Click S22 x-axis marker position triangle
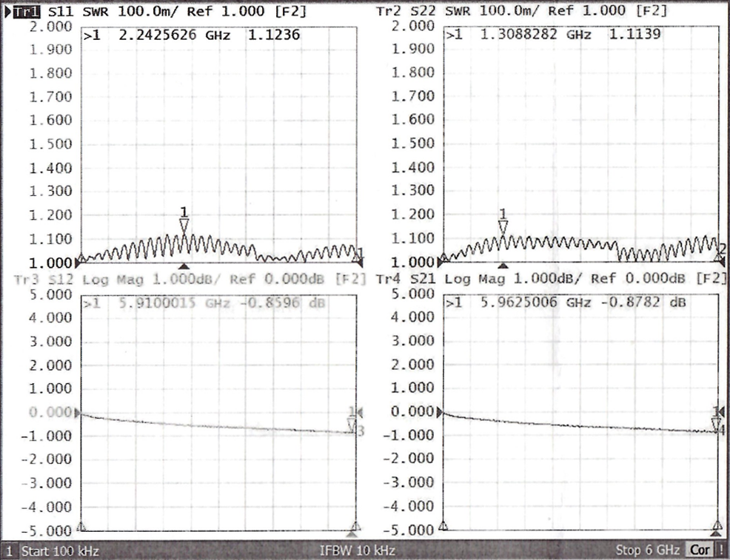The image size is (730, 560). (503, 266)
